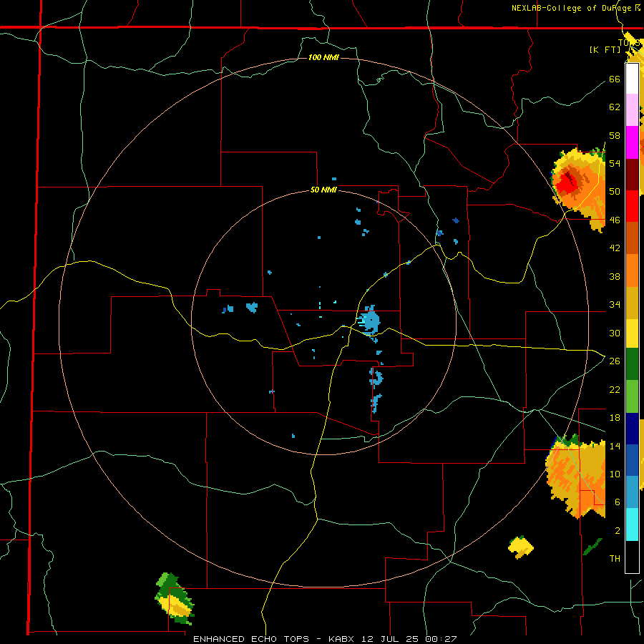Click the legend value "22"
Viewport: 644px width, 644px height.
(x=615, y=389)
